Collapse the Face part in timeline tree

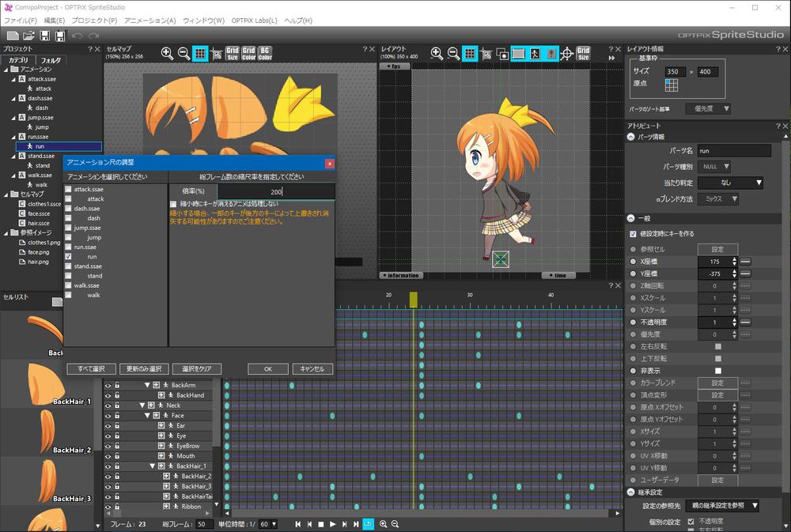[x=146, y=416]
